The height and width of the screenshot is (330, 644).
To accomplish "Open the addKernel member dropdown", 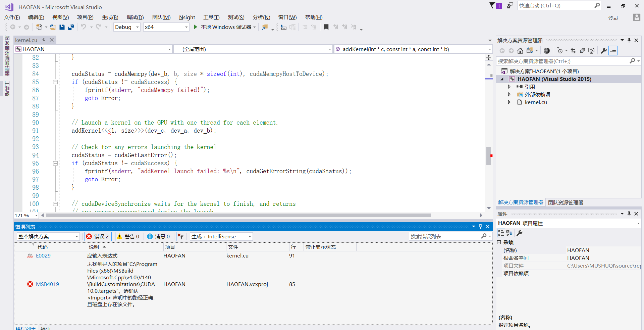I will click(413, 49).
